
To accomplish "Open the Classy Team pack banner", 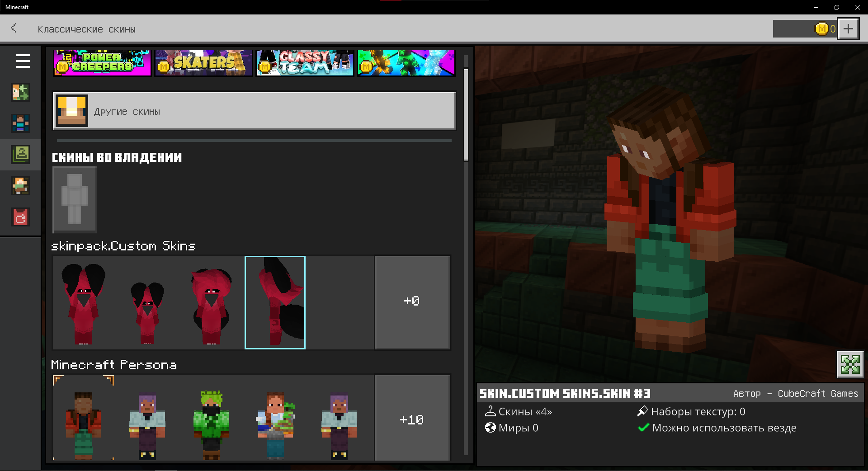I will (305, 62).
